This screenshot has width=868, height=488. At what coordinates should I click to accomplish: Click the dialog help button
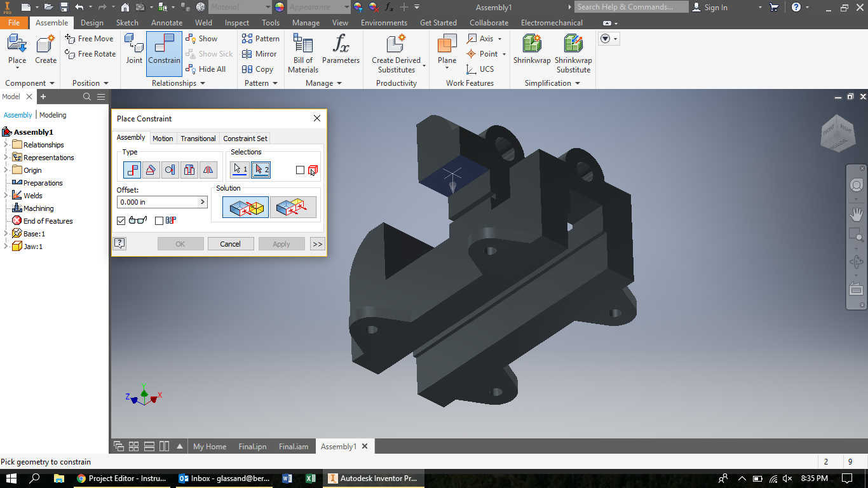pyautogui.click(x=119, y=243)
